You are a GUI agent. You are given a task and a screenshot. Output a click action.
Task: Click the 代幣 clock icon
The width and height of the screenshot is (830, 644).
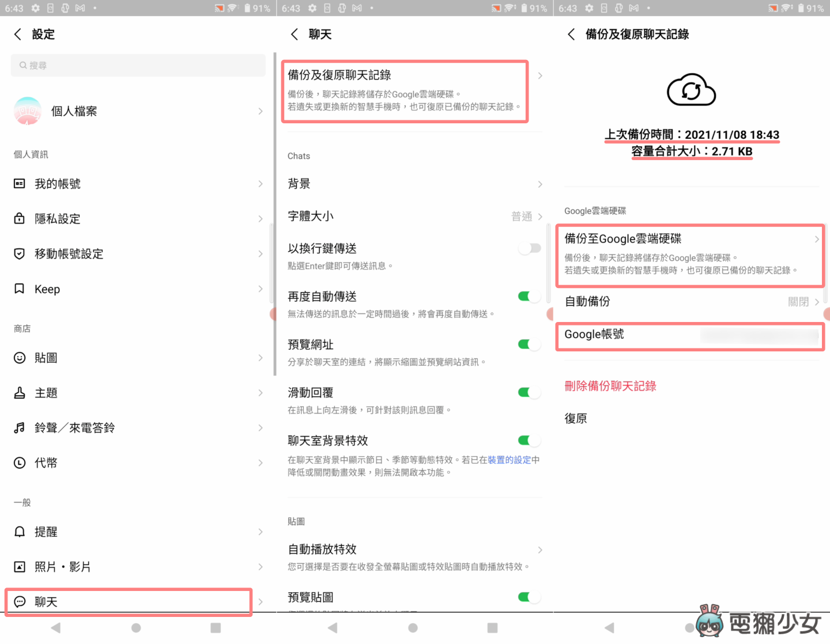tap(19, 463)
